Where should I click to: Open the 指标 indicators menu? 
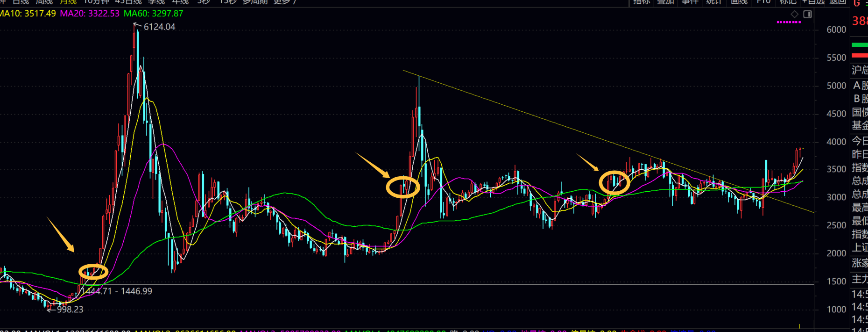[x=641, y=2]
